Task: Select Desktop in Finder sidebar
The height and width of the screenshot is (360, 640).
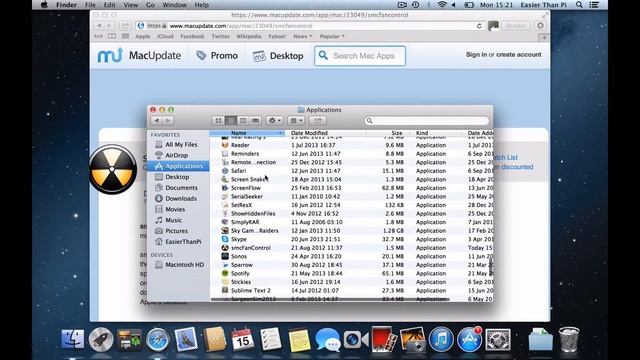Action: pyautogui.click(x=178, y=177)
